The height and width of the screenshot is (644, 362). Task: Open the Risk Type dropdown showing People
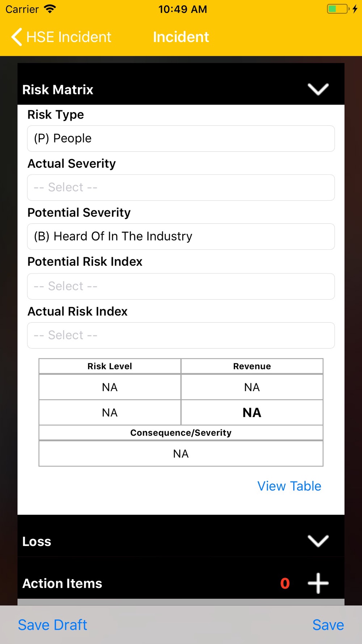pyautogui.click(x=181, y=138)
